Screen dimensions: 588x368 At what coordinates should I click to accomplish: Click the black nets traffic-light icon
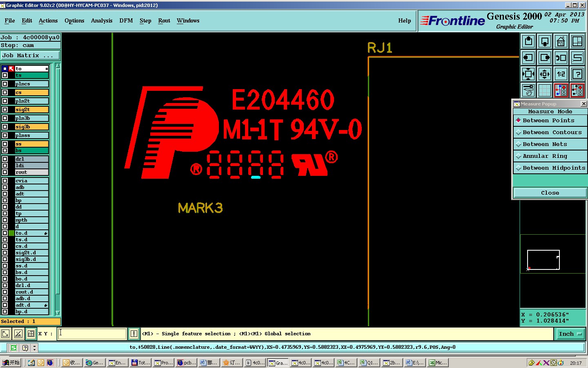click(577, 90)
